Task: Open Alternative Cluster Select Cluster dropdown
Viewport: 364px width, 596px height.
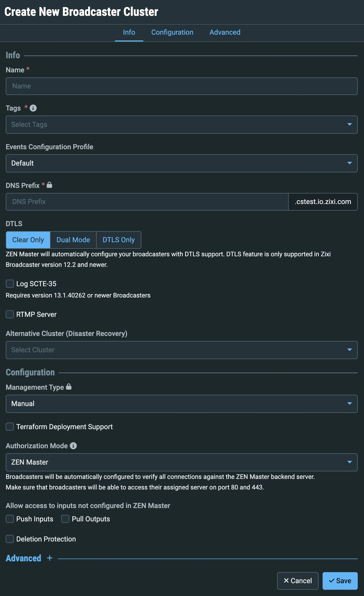Action: (182, 350)
